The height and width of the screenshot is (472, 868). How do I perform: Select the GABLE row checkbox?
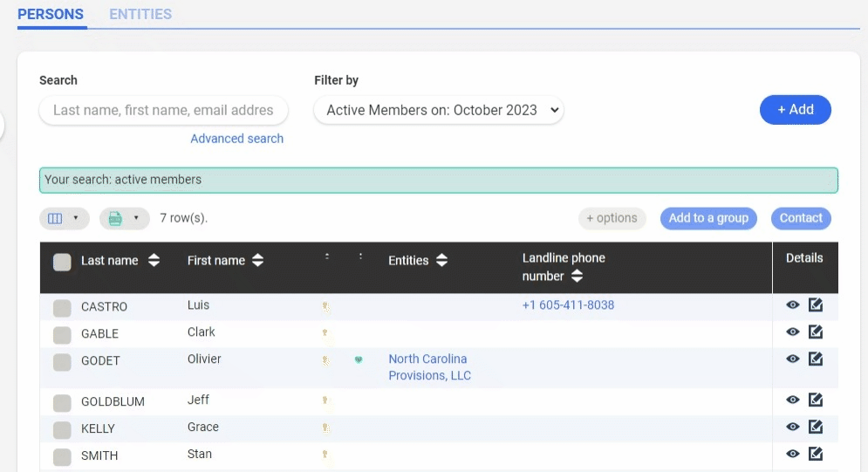coord(62,335)
